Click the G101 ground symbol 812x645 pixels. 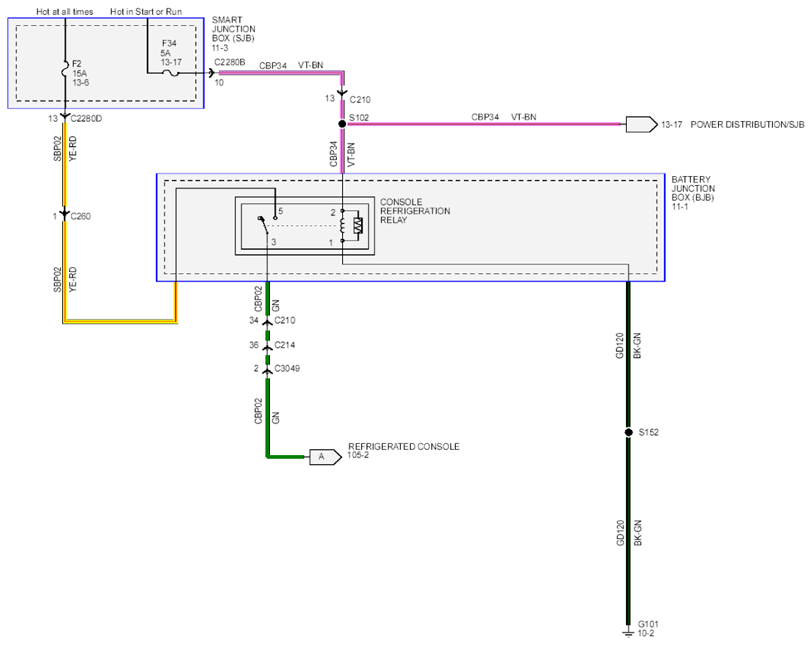pos(629,633)
